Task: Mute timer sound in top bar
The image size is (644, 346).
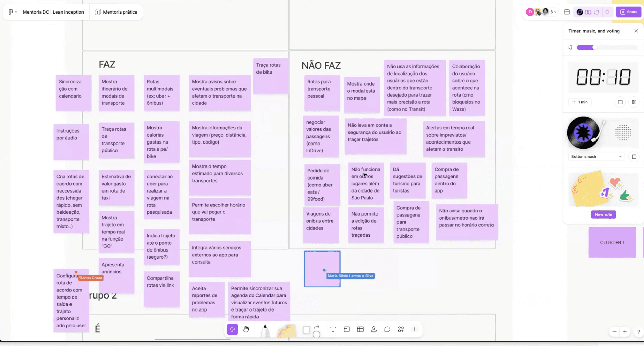Action: [607, 12]
